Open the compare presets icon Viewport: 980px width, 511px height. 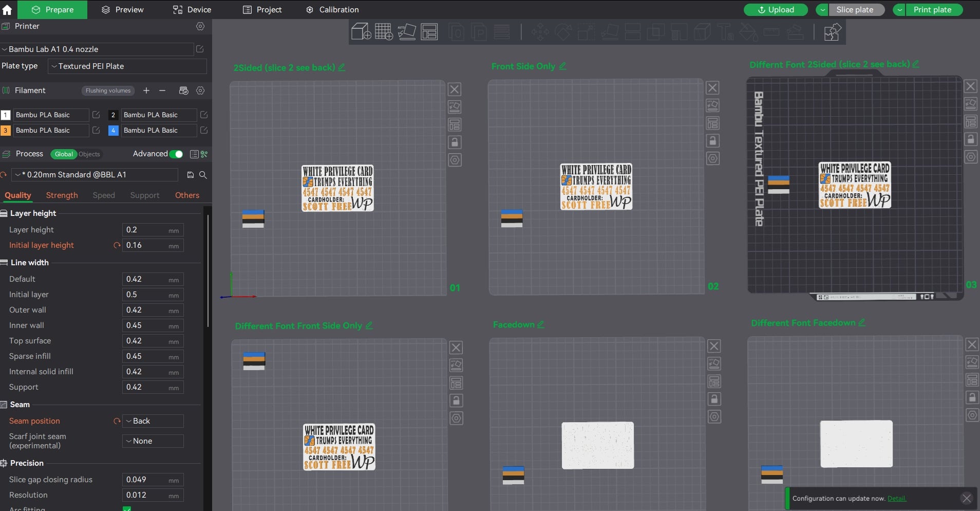204,154
